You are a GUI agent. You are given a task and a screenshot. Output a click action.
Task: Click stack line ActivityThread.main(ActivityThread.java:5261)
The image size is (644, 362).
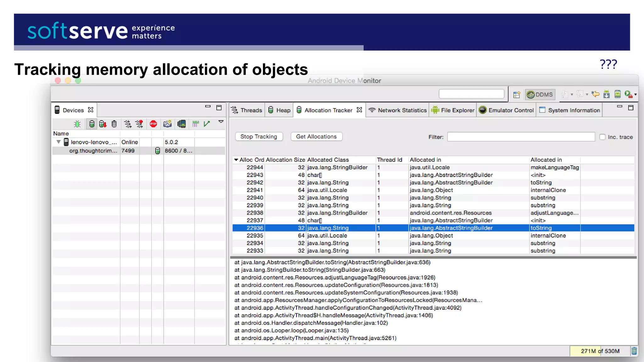tap(315, 338)
